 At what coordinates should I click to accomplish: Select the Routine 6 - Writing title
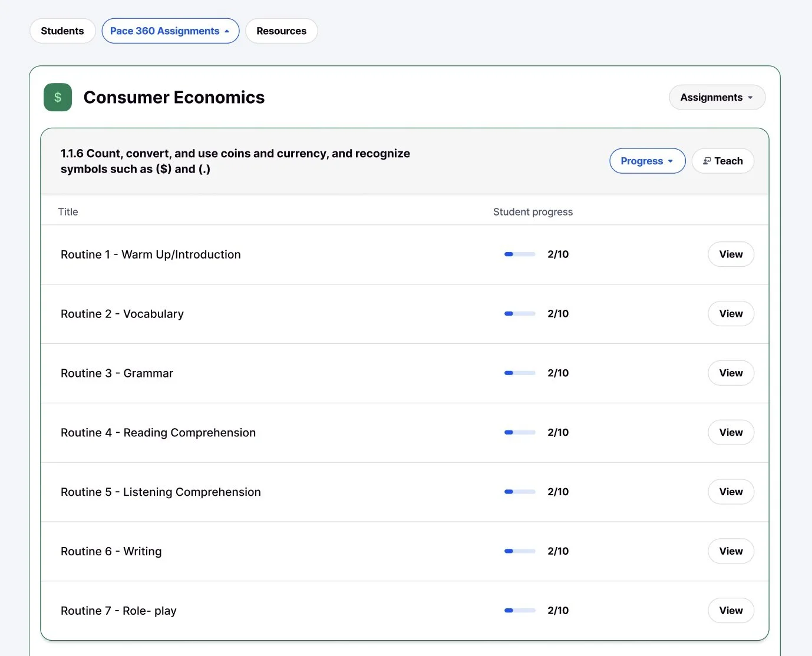(111, 551)
